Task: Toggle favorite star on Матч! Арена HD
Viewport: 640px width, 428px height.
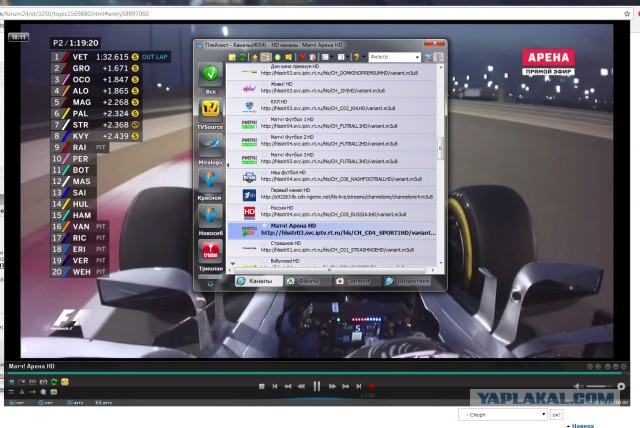Action: [x=264, y=226]
